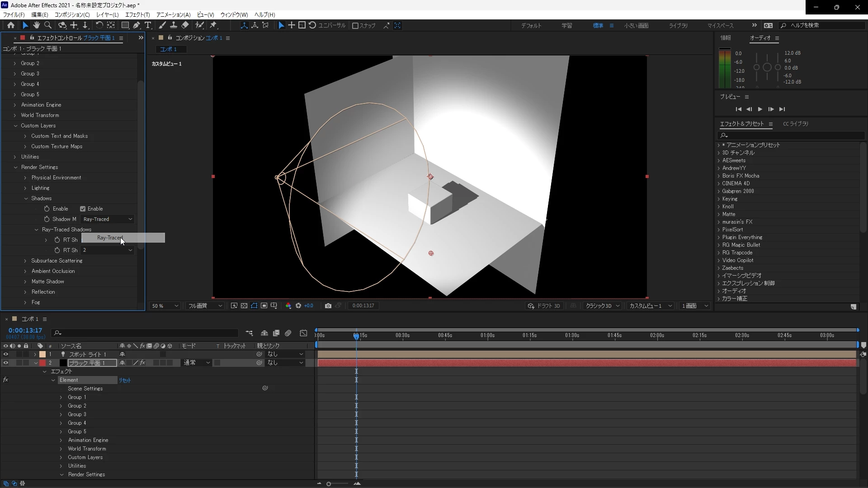Select the Rectangle shape tool
Image resolution: width=868 pixels, height=488 pixels.
(x=125, y=25)
